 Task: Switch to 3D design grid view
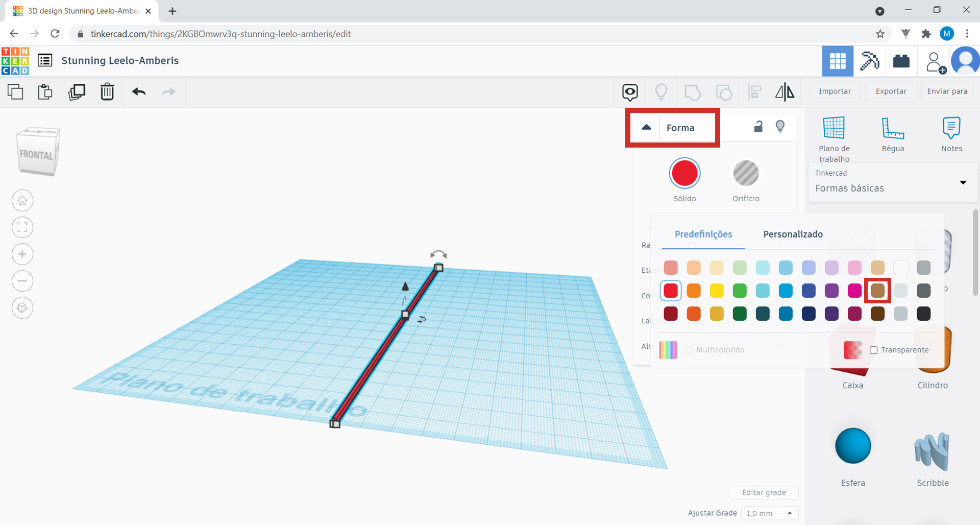pyautogui.click(x=838, y=61)
